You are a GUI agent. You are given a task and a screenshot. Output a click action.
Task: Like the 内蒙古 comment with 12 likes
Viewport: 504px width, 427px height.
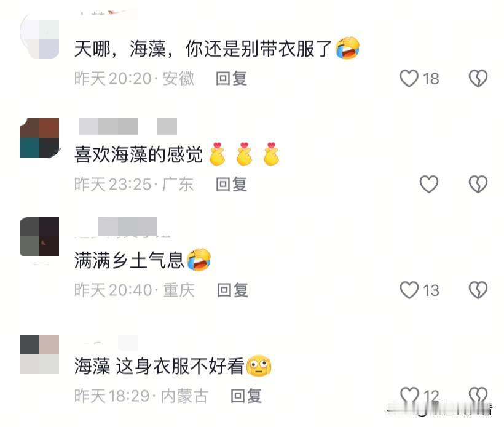[409, 395]
